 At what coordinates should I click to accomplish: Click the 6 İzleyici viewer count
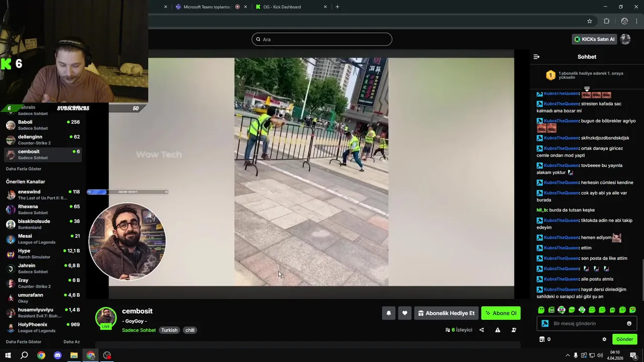tap(459, 330)
